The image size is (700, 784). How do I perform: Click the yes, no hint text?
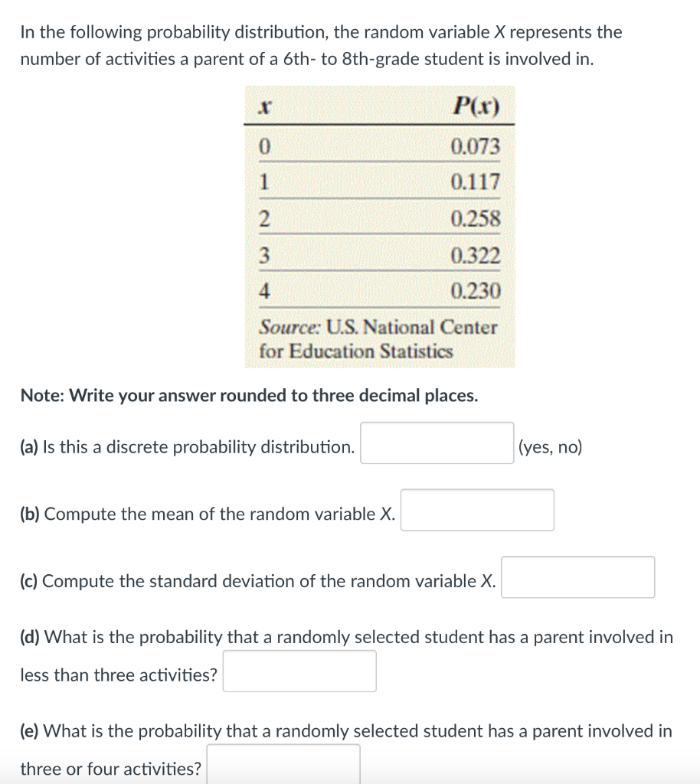549,446
